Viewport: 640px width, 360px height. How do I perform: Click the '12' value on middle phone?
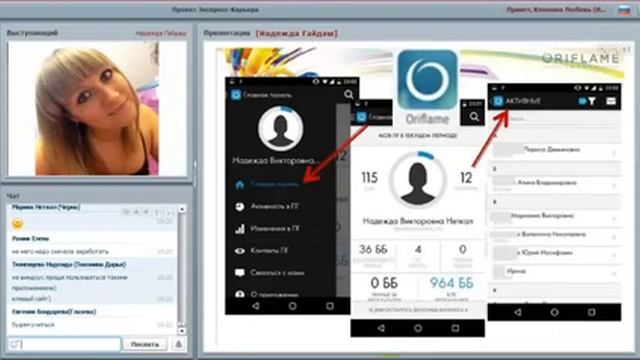[x=466, y=178]
